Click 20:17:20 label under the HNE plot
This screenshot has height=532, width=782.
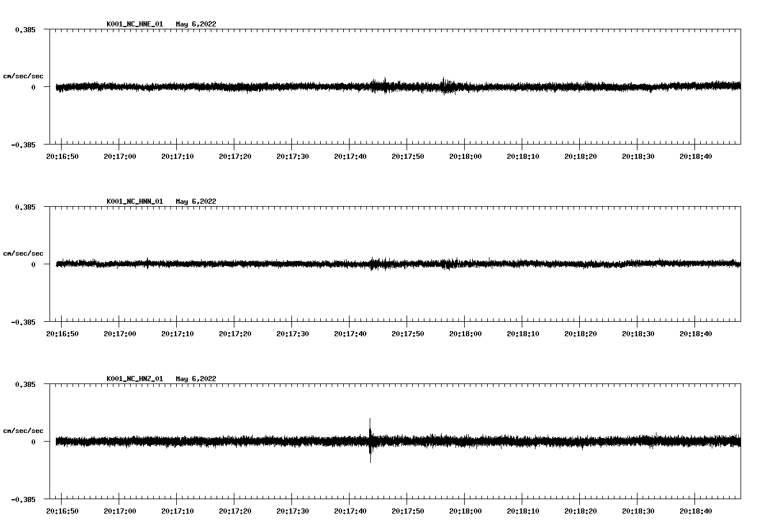[235, 157]
